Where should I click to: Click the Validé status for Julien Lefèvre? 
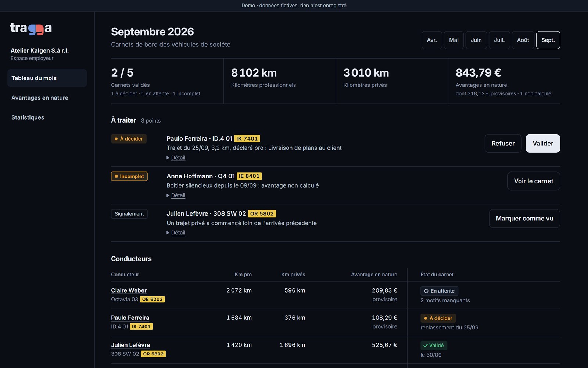coord(434,345)
